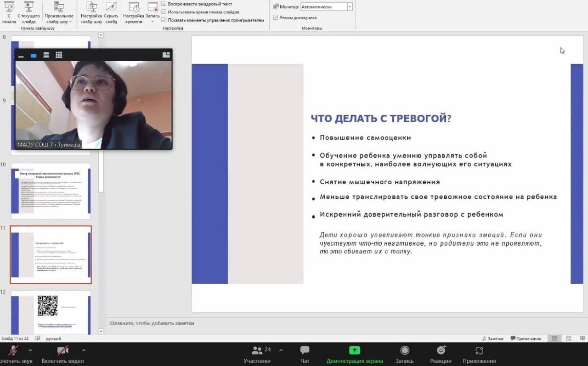Image resolution: width=588 pixels, height=366 pixels.
Task: Open the Zoom Чат panel
Action: point(305,351)
